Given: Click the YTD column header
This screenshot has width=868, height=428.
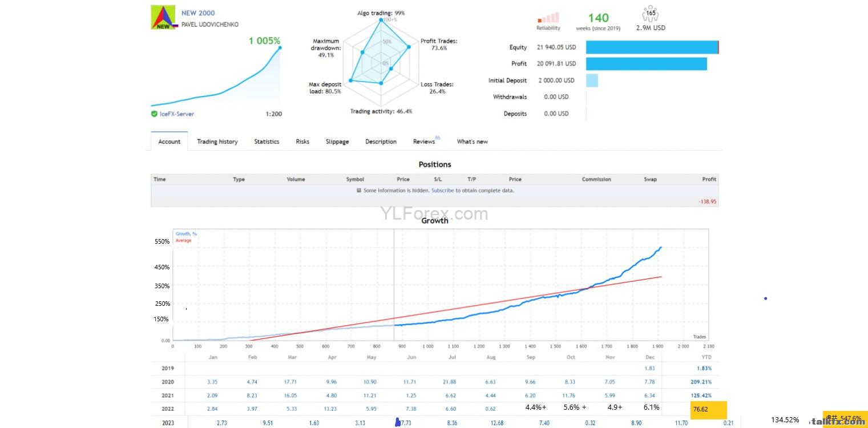Looking at the screenshot, I should tap(706, 357).
